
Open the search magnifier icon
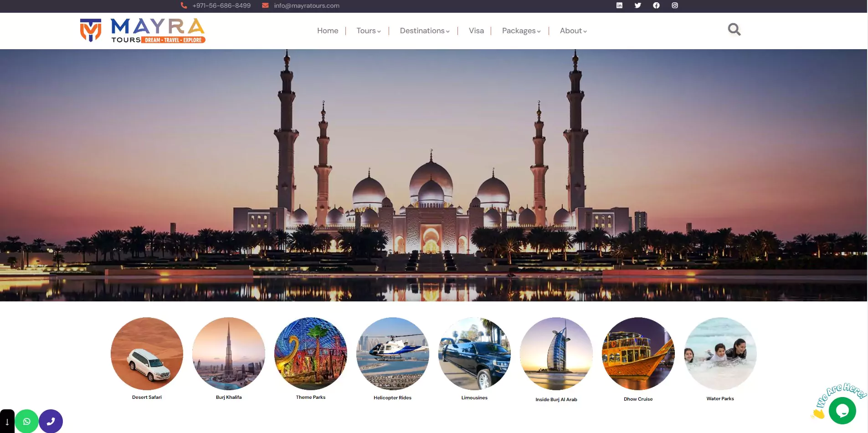[734, 30]
